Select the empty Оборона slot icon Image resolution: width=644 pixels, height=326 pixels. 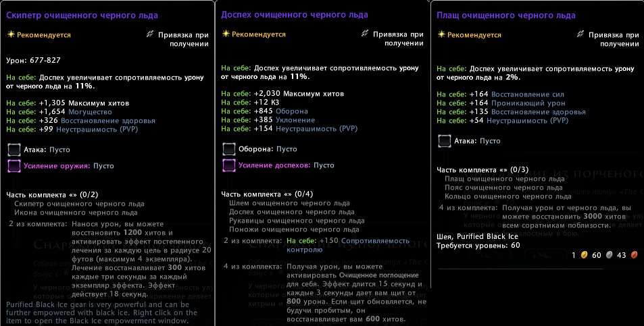tap(228, 149)
